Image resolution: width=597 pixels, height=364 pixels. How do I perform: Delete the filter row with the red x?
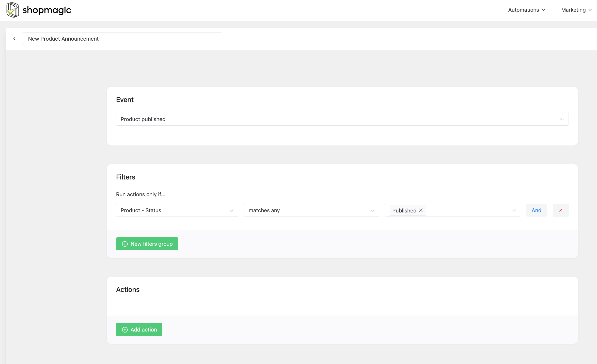tap(561, 210)
